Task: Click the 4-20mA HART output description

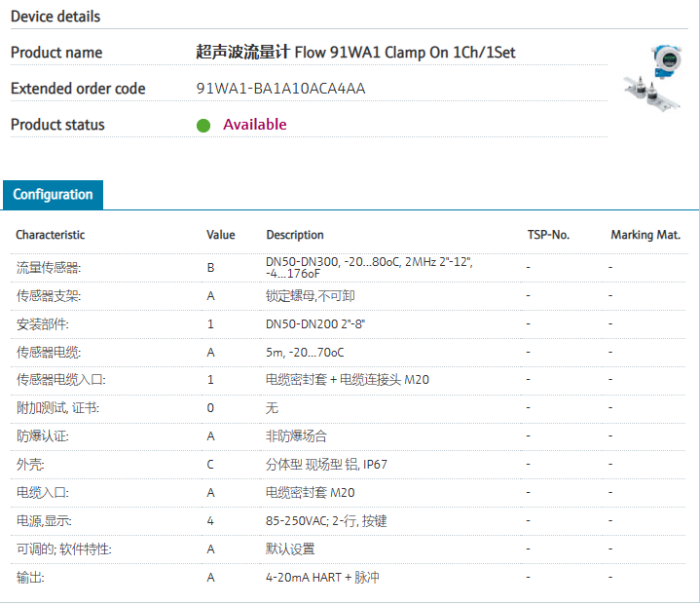Action: tap(322, 578)
